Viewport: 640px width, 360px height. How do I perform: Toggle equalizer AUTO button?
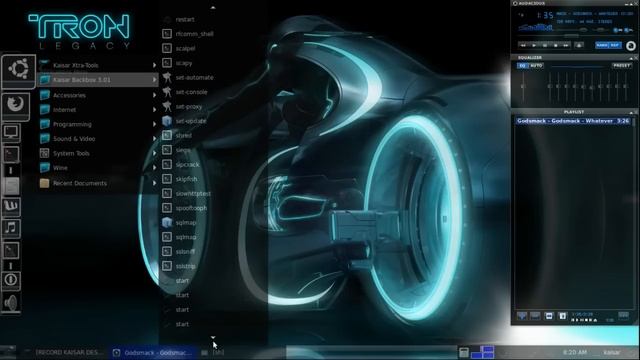click(x=536, y=66)
